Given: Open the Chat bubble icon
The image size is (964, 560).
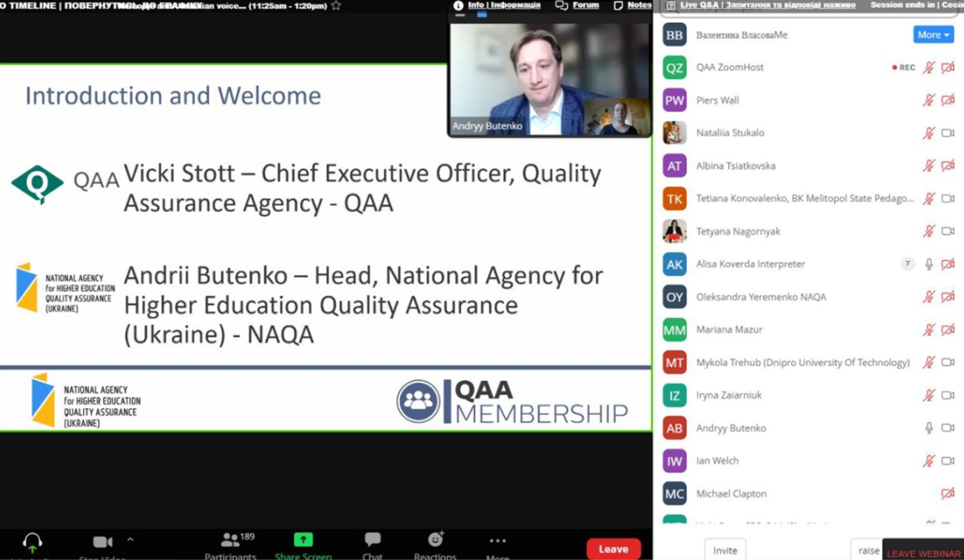Looking at the screenshot, I should (x=373, y=540).
